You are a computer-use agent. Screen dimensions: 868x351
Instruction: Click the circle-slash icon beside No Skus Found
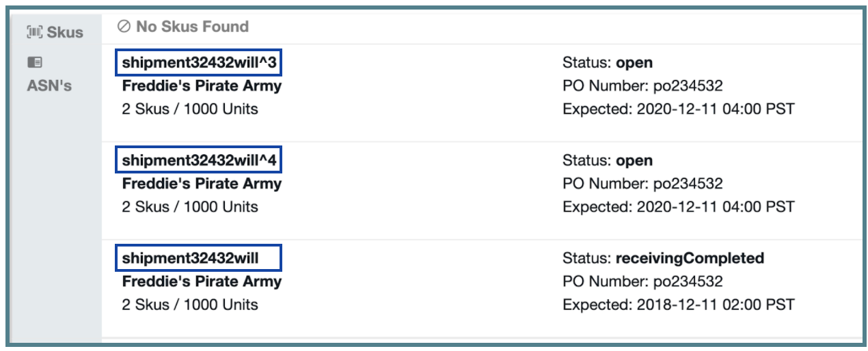pyautogui.click(x=124, y=27)
